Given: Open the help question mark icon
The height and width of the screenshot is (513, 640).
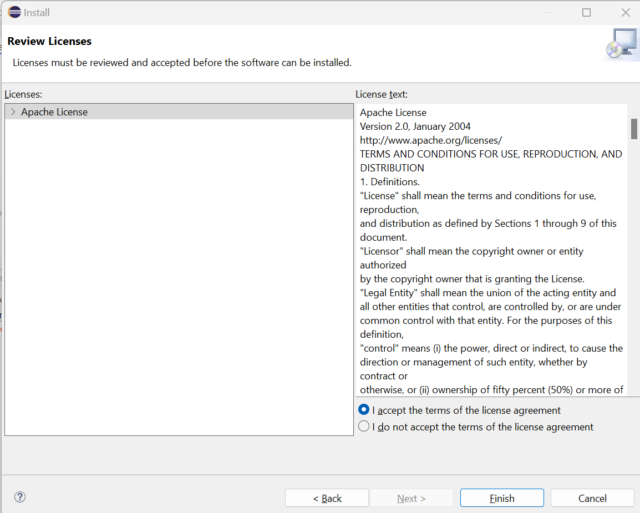Looking at the screenshot, I should pos(20,497).
